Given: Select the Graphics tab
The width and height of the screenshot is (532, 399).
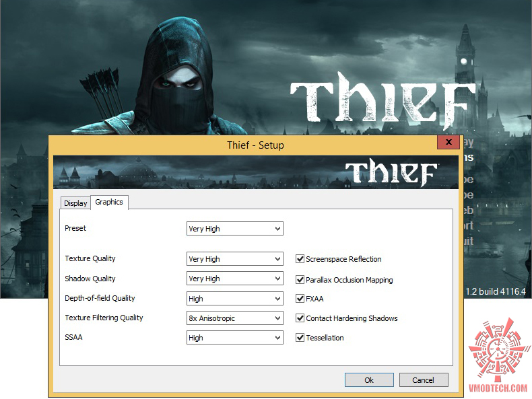Looking at the screenshot, I should 109,202.
